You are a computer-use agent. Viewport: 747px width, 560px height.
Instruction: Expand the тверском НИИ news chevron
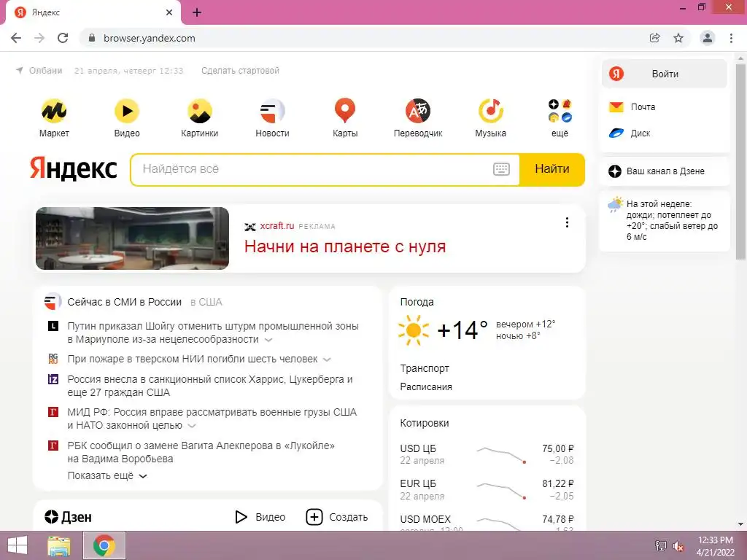[327, 359]
